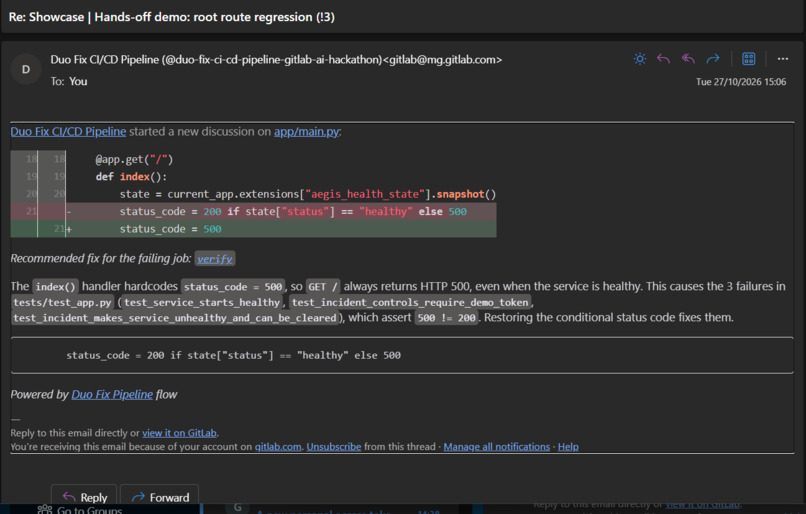Click inline code test_service_starts_healthy
The width and height of the screenshot is (806, 514).
click(x=202, y=302)
